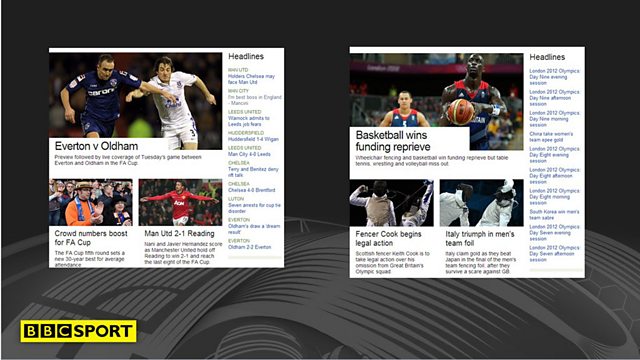Open the Fencer Cook begins legal action story
Viewport: 640px width, 360px height.
[388, 239]
